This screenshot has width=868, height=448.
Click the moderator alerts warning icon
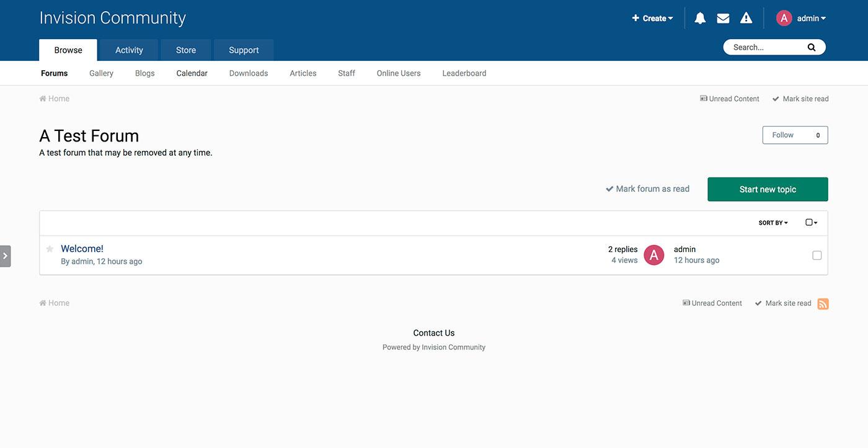[x=745, y=17]
